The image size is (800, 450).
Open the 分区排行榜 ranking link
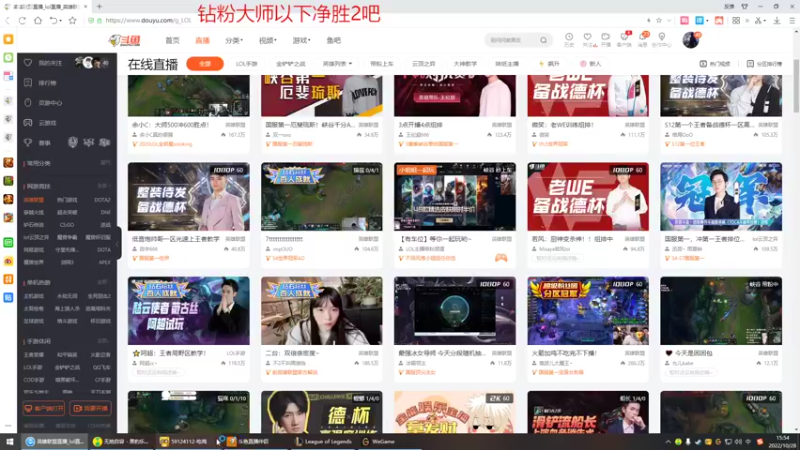(x=764, y=64)
